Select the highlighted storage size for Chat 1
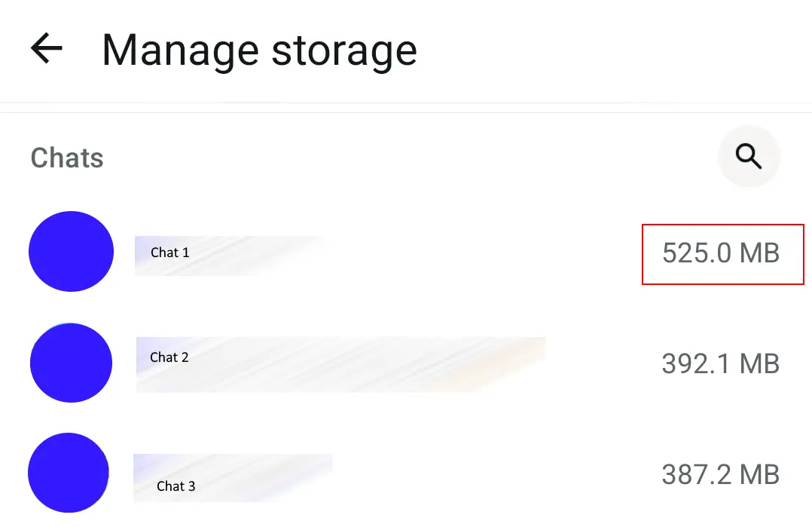The width and height of the screenshot is (812, 527). click(721, 254)
